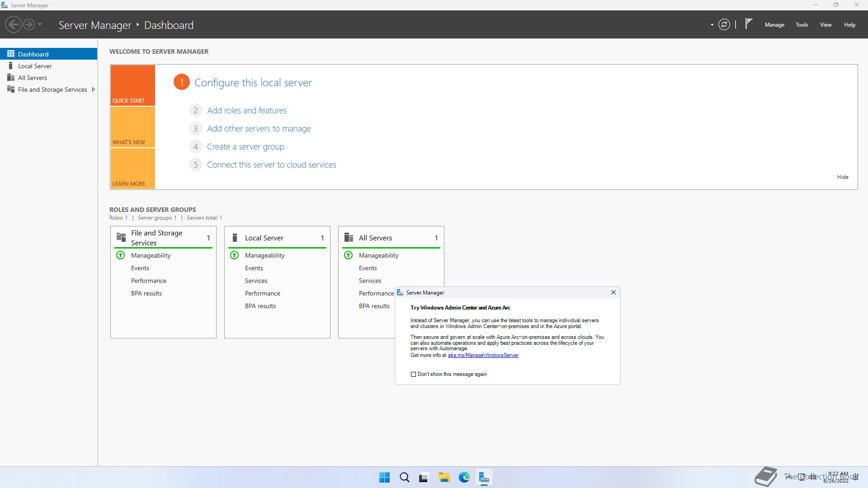Click Add roles and features
Screen dimensions: 868x488
point(247,110)
